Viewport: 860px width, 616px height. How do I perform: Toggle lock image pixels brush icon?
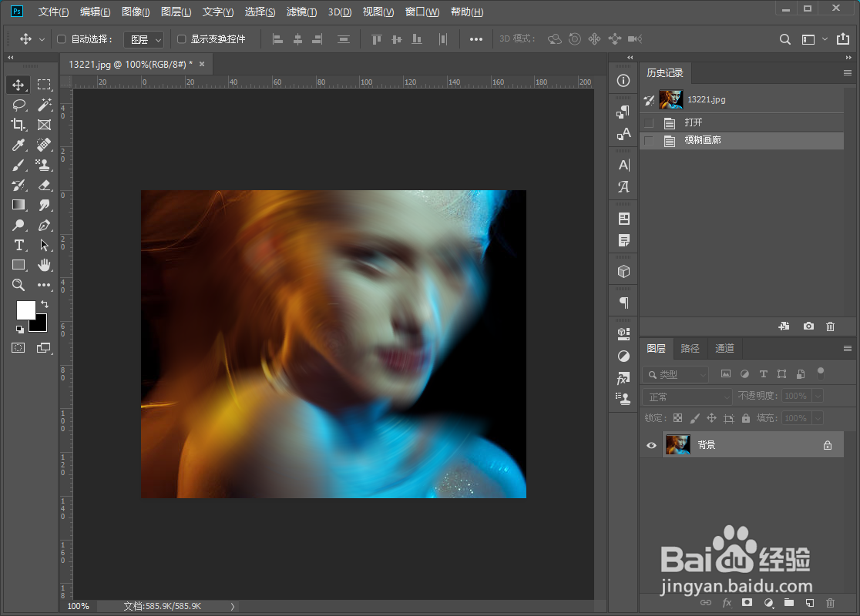[x=694, y=418]
